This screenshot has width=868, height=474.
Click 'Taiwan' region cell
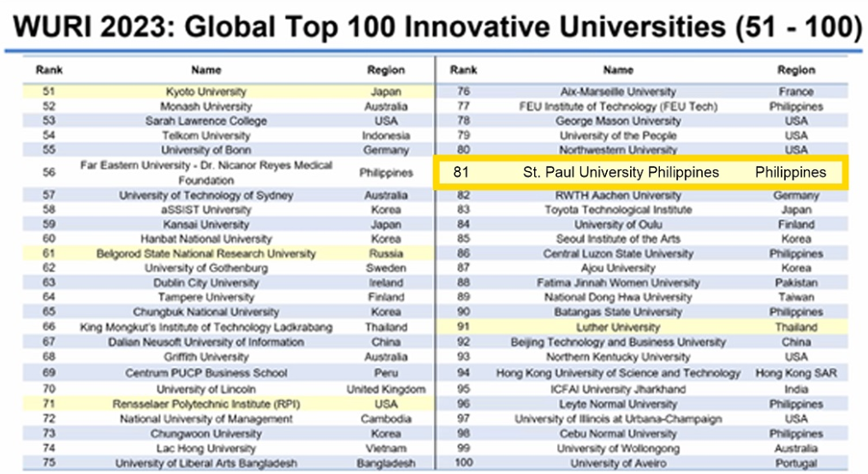796,297
